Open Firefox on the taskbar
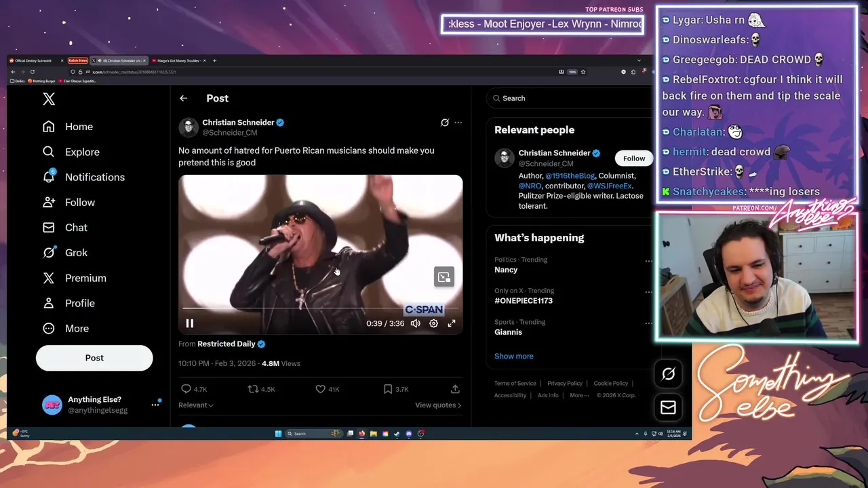This screenshot has height=488, width=868. click(361, 434)
